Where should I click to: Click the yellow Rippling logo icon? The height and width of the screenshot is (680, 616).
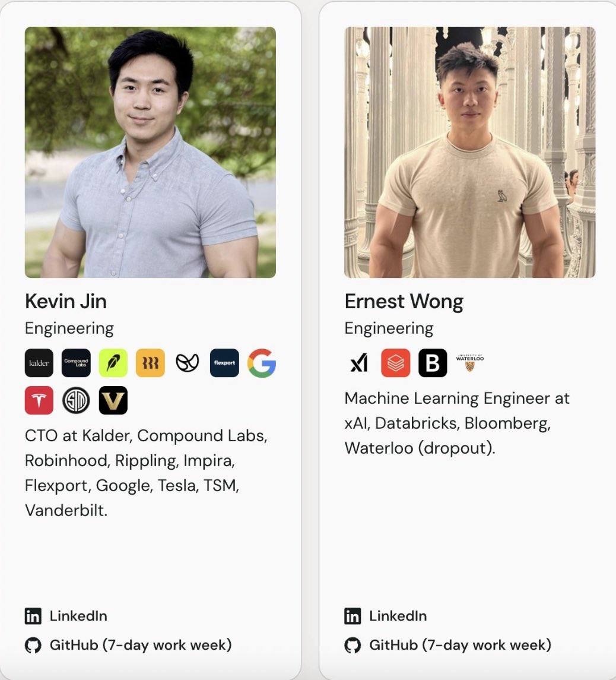click(150, 363)
